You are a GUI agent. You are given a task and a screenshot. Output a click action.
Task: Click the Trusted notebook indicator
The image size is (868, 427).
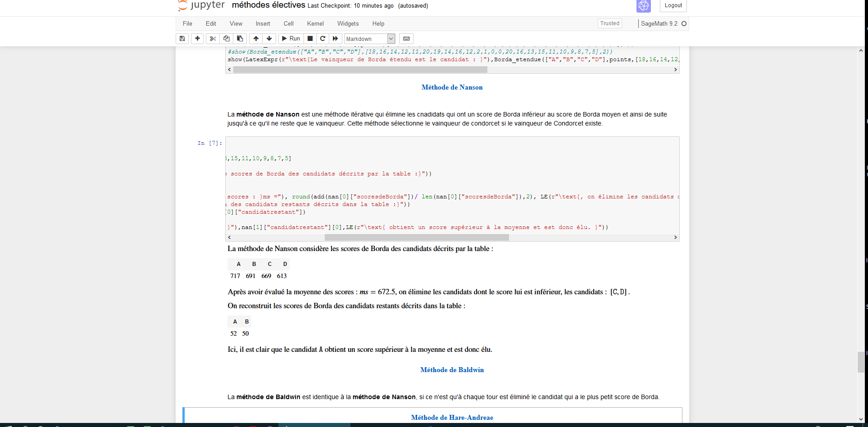coord(609,23)
